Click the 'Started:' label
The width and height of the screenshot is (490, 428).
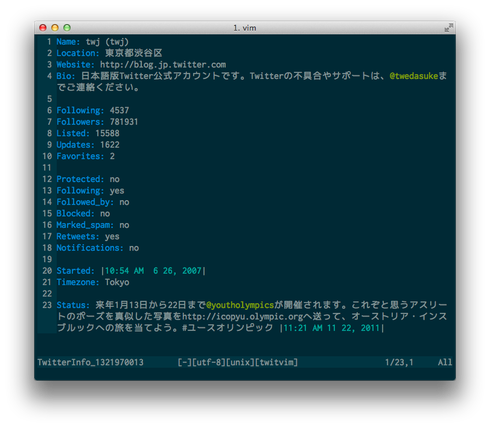point(76,271)
